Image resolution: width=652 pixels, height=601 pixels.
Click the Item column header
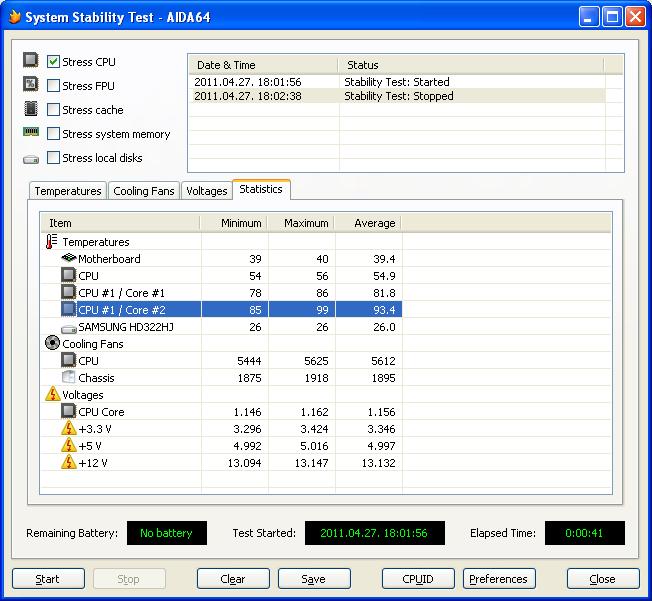pyautogui.click(x=121, y=223)
